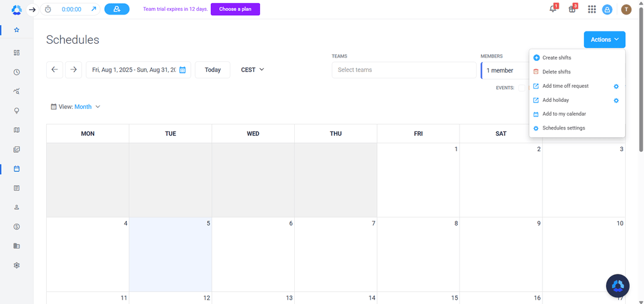Click the date range input field
The width and height of the screenshot is (644, 304).
(x=138, y=70)
